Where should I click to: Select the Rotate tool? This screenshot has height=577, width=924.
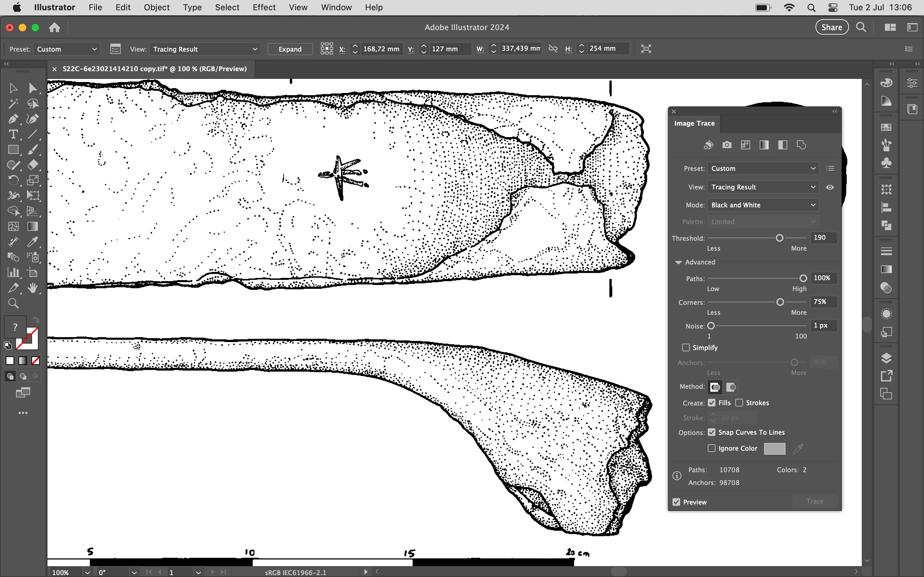[13, 180]
